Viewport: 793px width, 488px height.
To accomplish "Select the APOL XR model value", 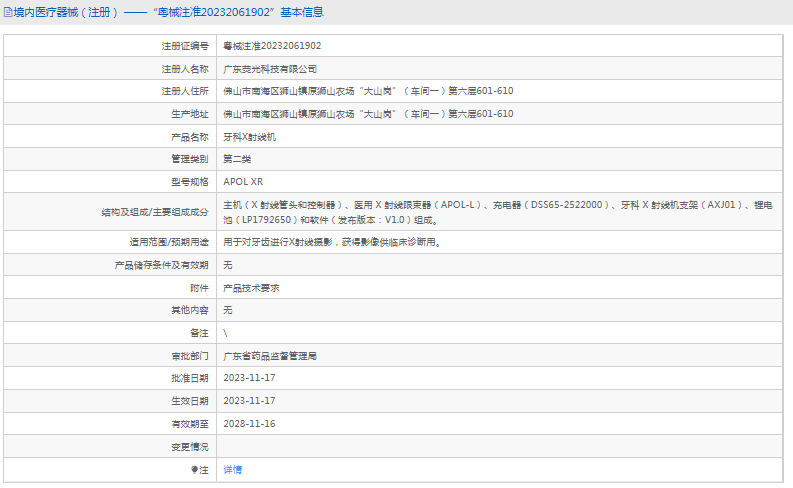I will point(243,182).
